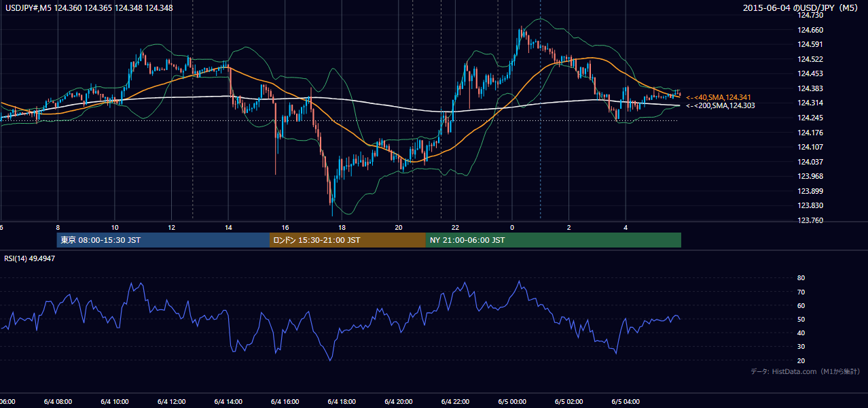The image size is (868, 408).
Task: Click the 6/5 00:00 bottom date label
Action: click(512, 401)
